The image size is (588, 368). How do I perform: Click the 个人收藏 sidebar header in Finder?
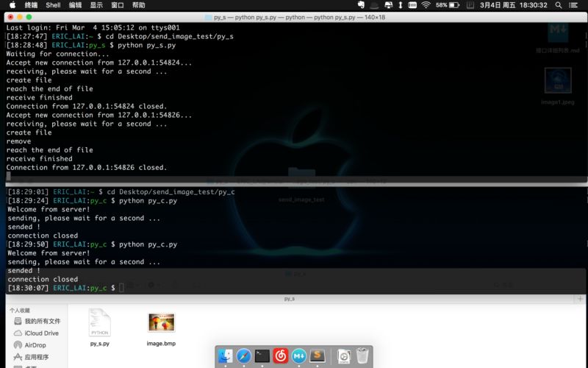[20, 311]
